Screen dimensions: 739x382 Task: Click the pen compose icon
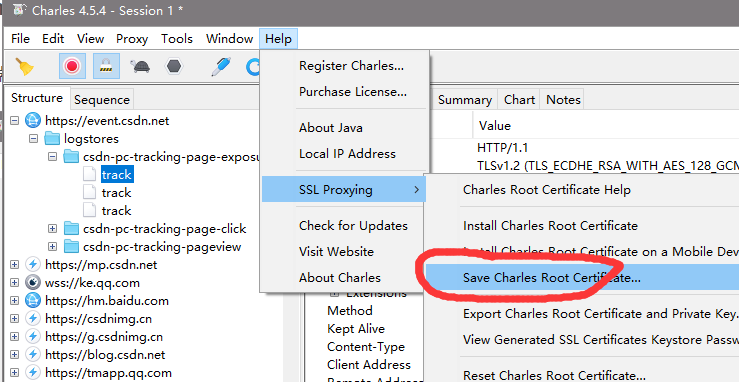coord(221,66)
